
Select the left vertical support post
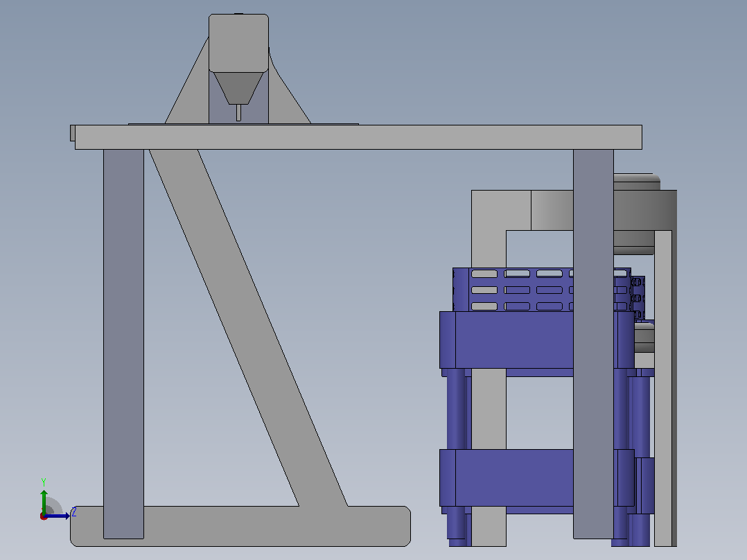tap(123, 343)
